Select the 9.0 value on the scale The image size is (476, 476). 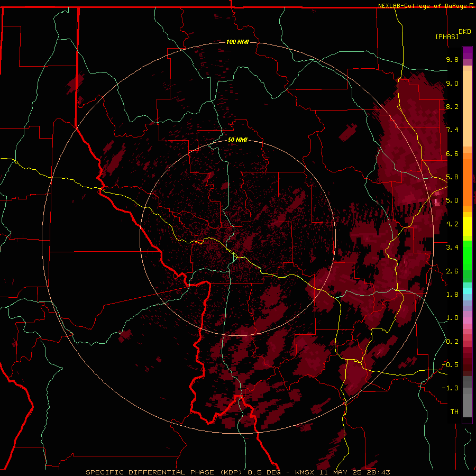tap(452, 83)
